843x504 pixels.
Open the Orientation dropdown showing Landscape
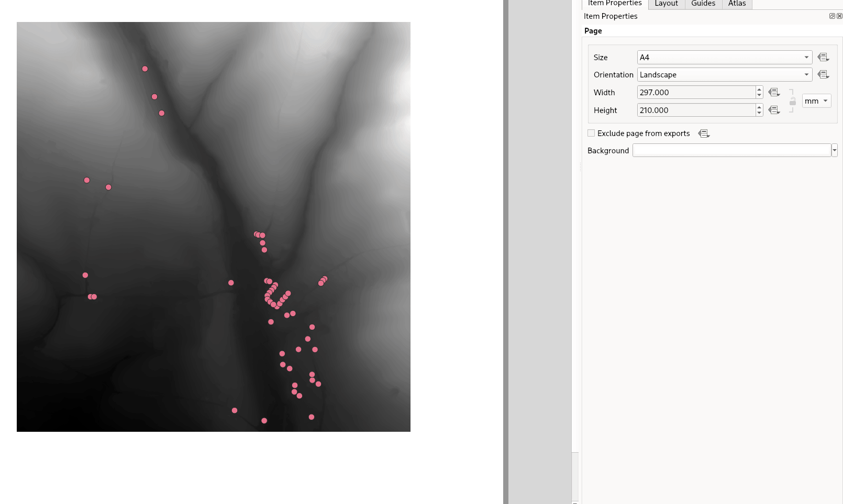tap(724, 75)
